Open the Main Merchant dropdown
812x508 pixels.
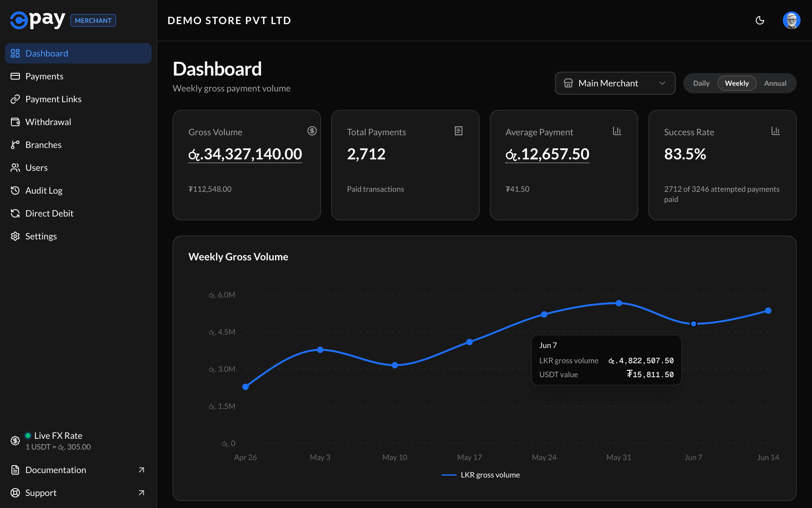[x=615, y=83]
